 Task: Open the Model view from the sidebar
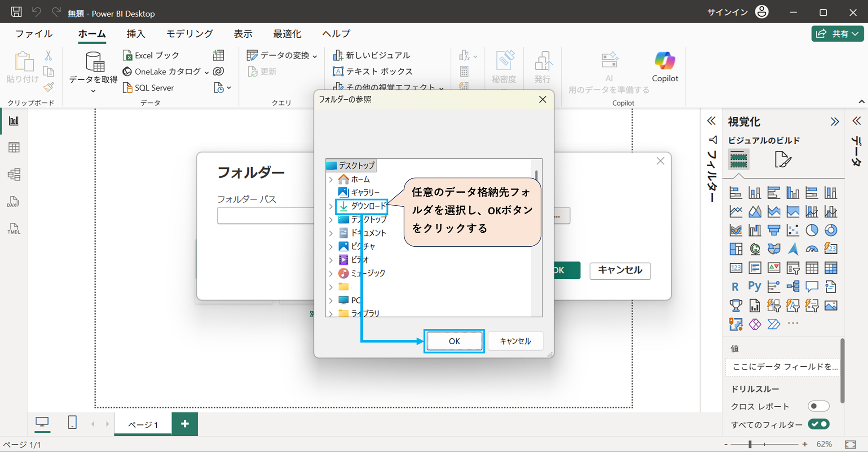click(13, 175)
